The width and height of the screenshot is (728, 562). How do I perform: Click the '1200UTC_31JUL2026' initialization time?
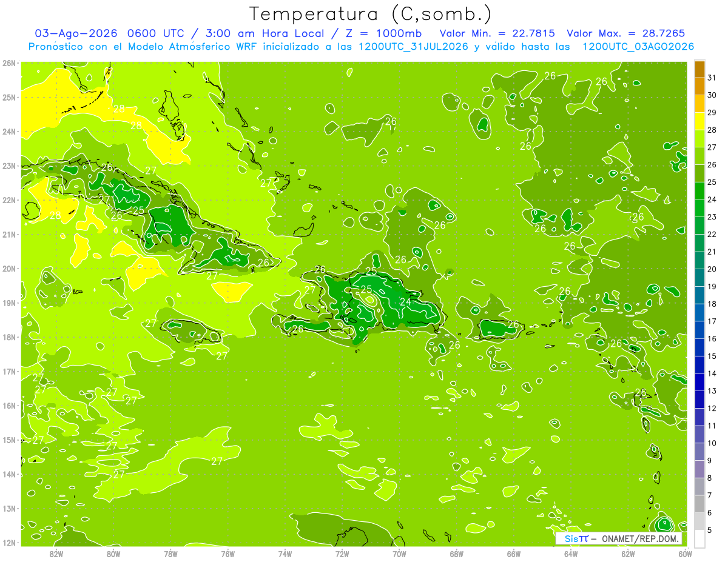coord(413,46)
